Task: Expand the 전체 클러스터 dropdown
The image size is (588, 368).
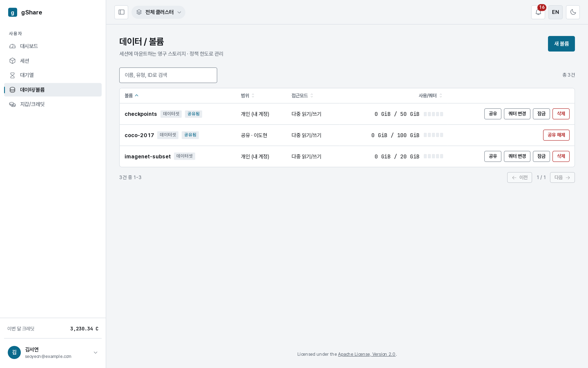Action: coord(158,12)
